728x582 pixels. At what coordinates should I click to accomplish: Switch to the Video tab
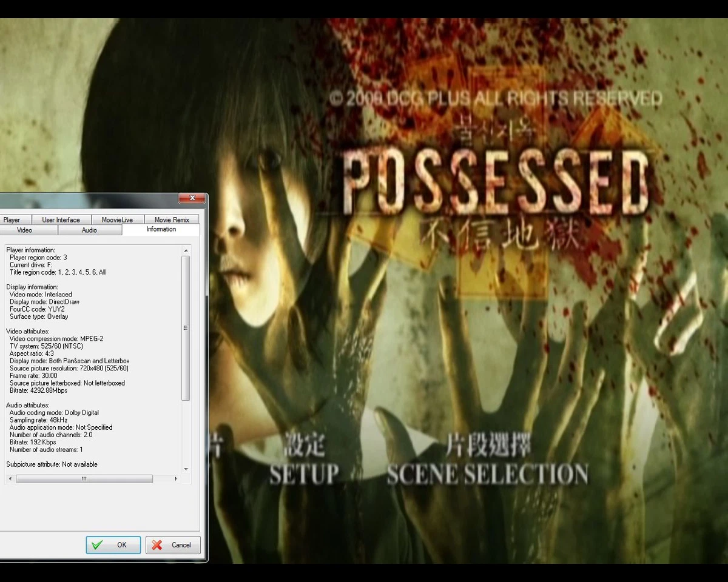[x=25, y=230]
